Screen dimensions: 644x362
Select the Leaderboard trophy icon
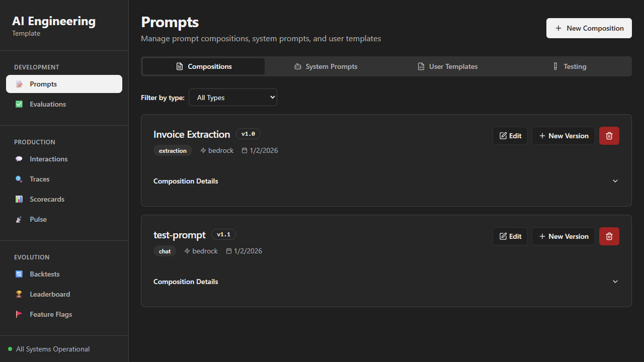click(19, 294)
